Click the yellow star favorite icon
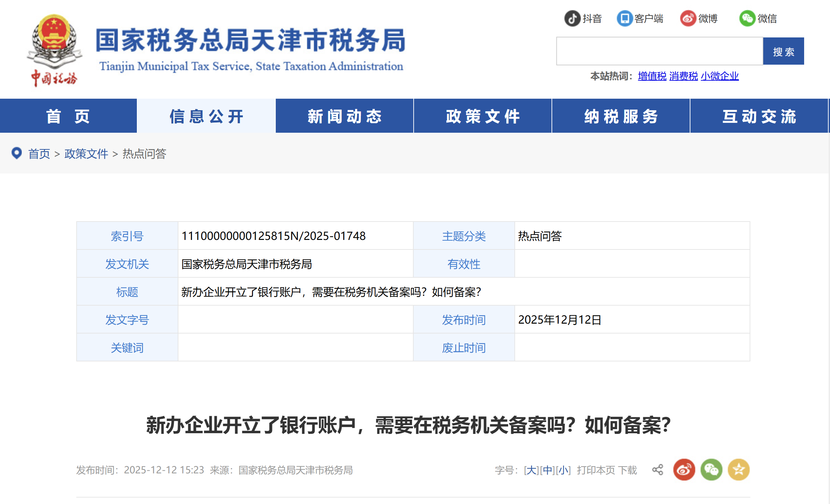 click(738, 469)
